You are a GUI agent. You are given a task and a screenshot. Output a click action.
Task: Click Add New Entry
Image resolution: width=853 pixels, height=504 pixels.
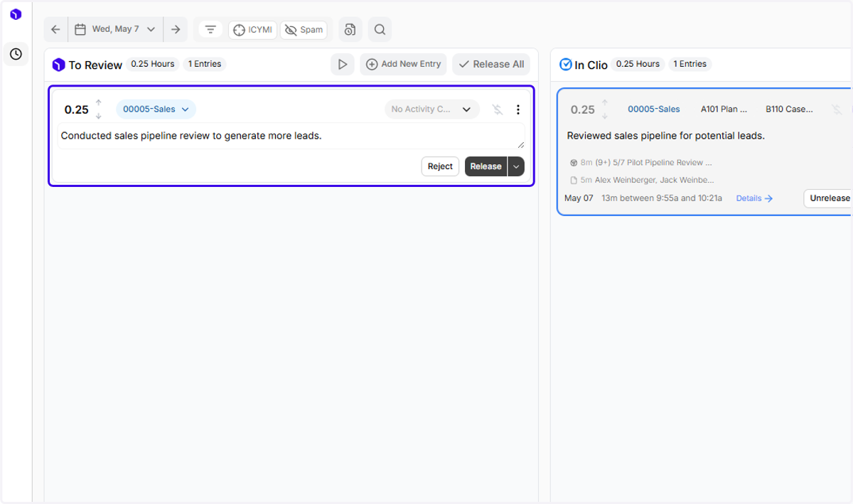coord(403,64)
